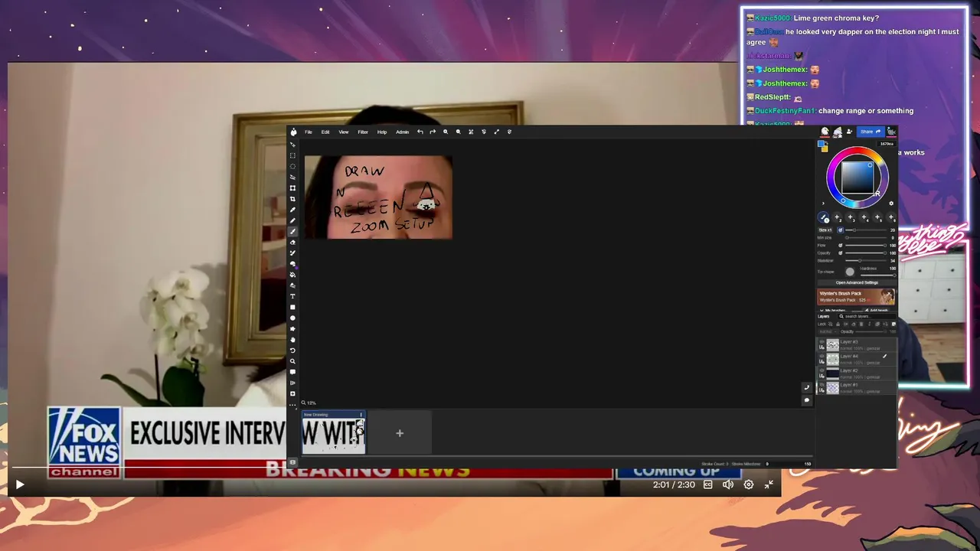Click zoom in magnifier in top toolbar

446,132
